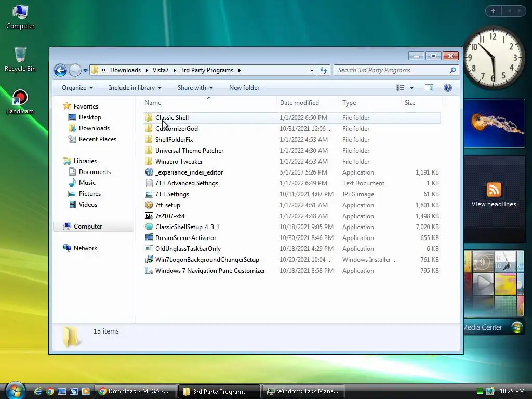Select the 7TT Settings JPEG image
This screenshot has width=532, height=399.
pyautogui.click(x=292, y=194)
